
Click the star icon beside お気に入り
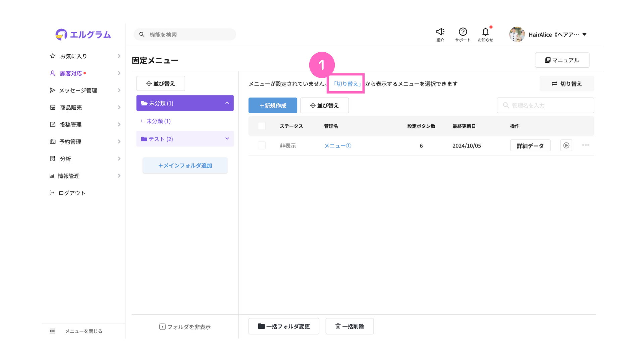(x=53, y=56)
